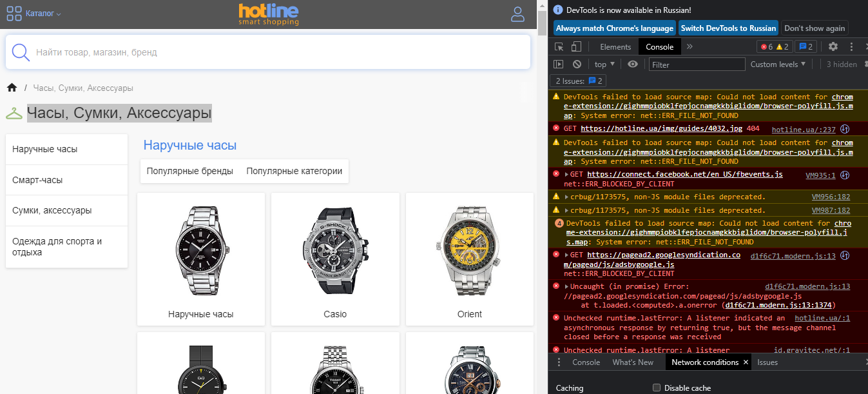
Task: Toggle the device toolbar in DevTools
Action: pyautogui.click(x=576, y=46)
